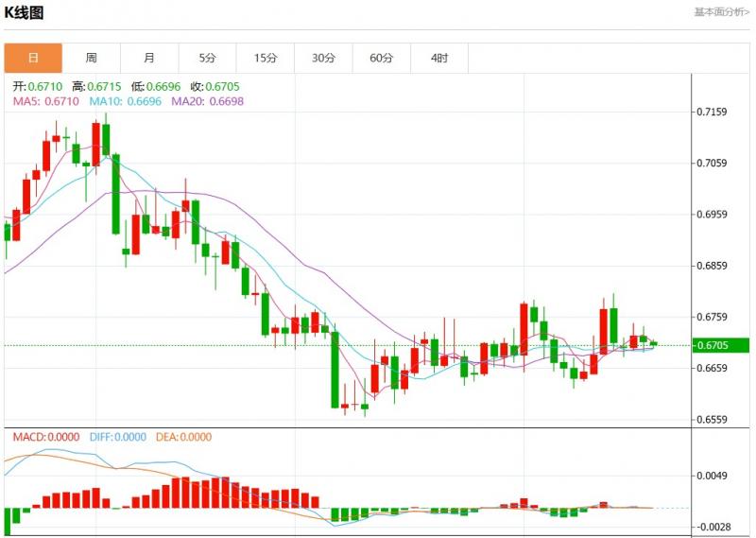This screenshot has height=538, width=756.
Task: Switch to the 4时 chart tab
Action: 439,59
